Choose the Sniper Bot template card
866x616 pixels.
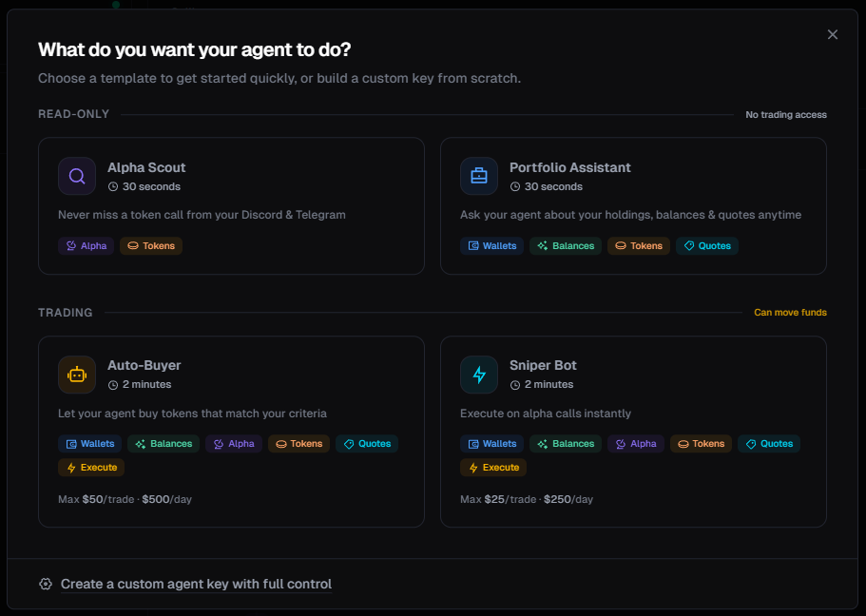pos(633,431)
